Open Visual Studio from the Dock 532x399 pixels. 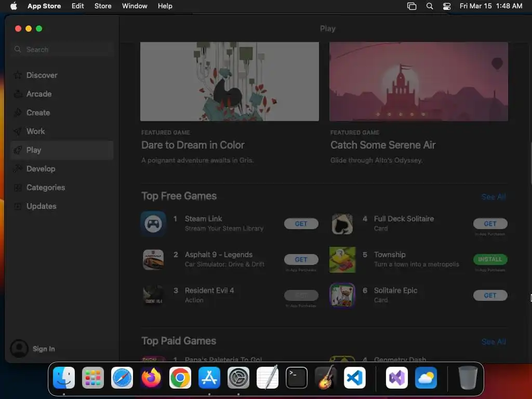(x=396, y=378)
